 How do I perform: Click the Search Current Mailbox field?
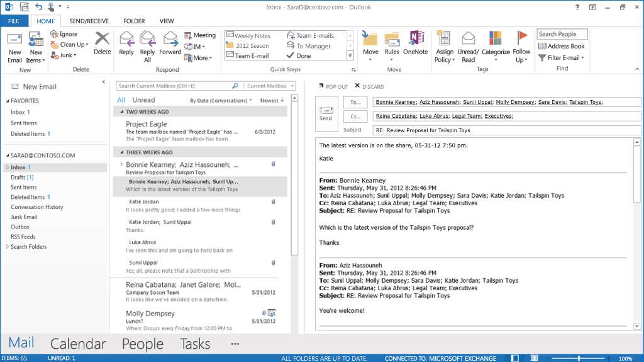tap(174, 86)
